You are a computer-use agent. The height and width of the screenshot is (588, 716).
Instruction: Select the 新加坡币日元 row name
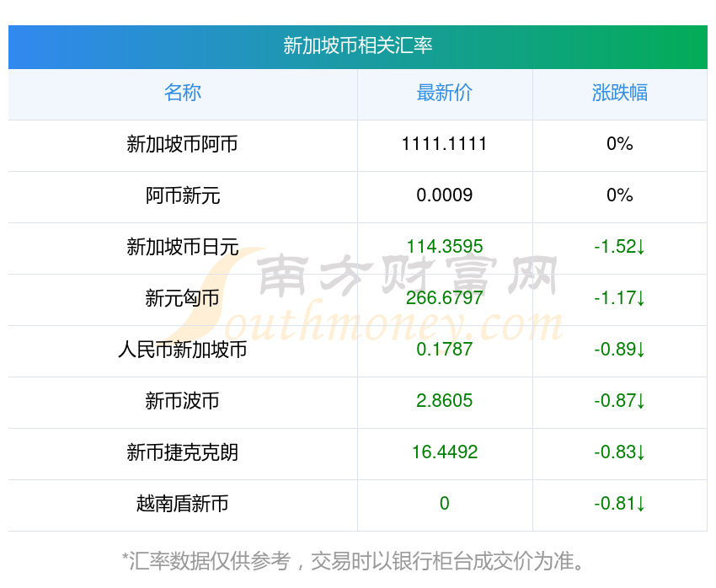[x=183, y=247]
